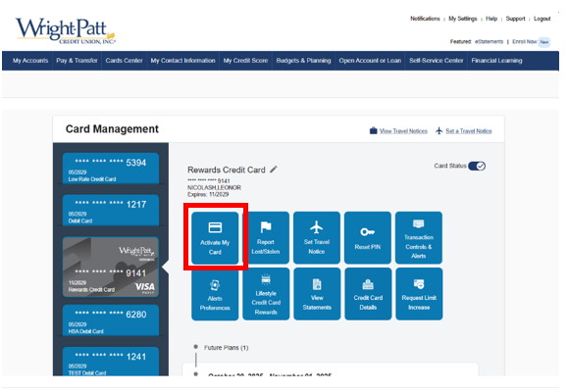Select the HSA Debit Card ending 6280
The height and width of the screenshot is (392, 568).
pyautogui.click(x=111, y=320)
